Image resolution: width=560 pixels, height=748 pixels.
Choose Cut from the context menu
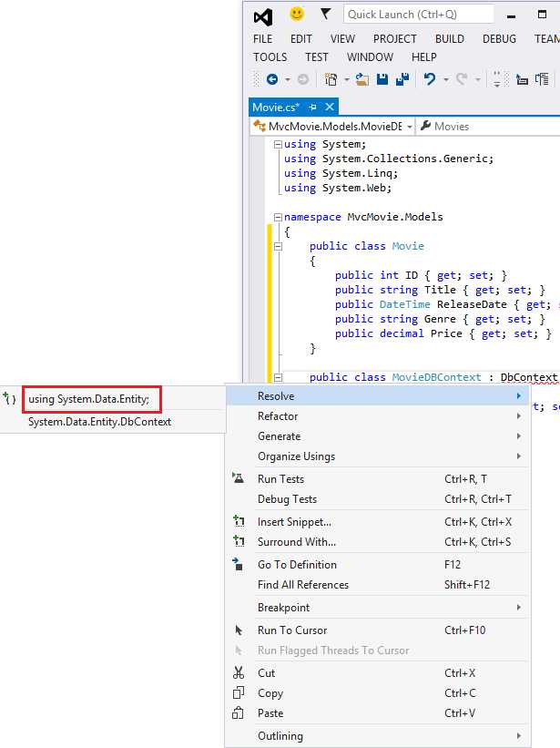pos(378,673)
